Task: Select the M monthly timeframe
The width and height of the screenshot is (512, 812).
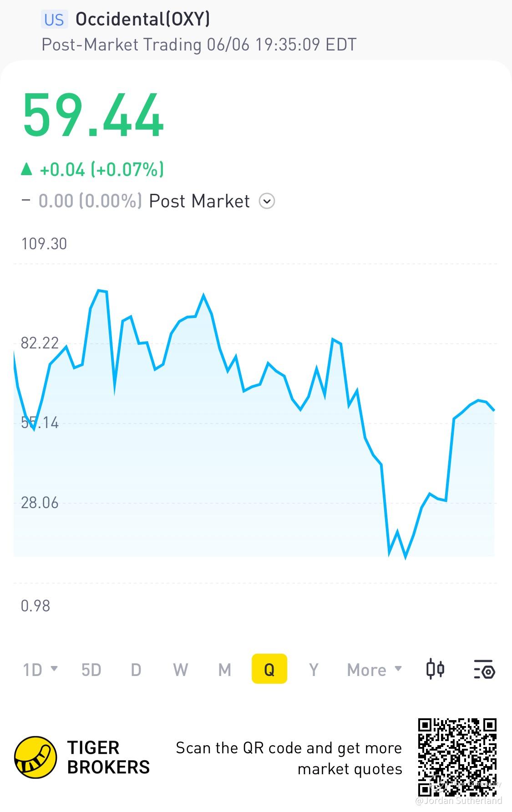Action: pyautogui.click(x=225, y=670)
